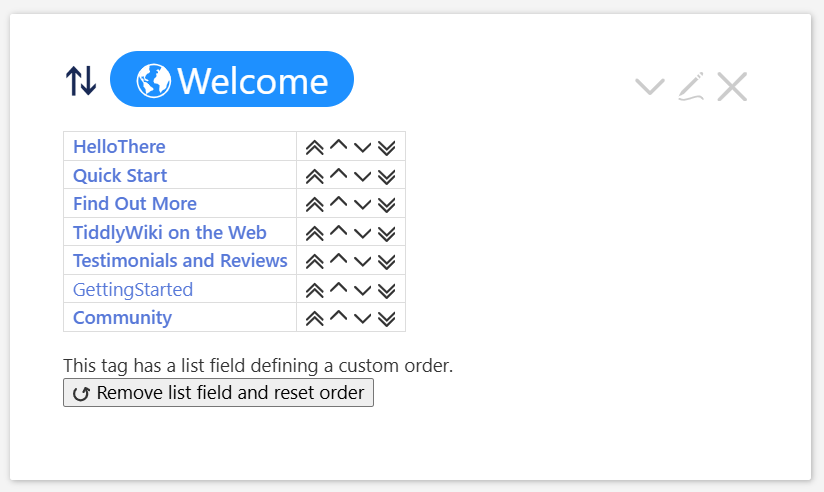Click the Welcome tag pill
Screen dimensions: 824x492
(232, 80)
